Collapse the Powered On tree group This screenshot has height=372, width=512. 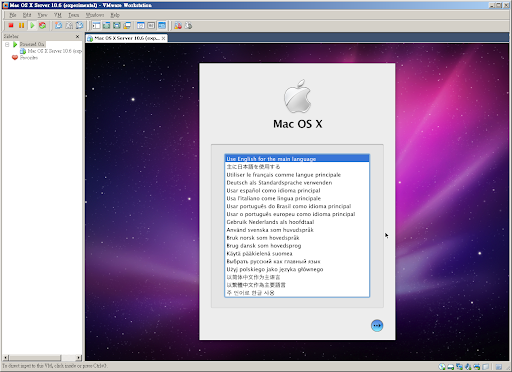(7, 44)
